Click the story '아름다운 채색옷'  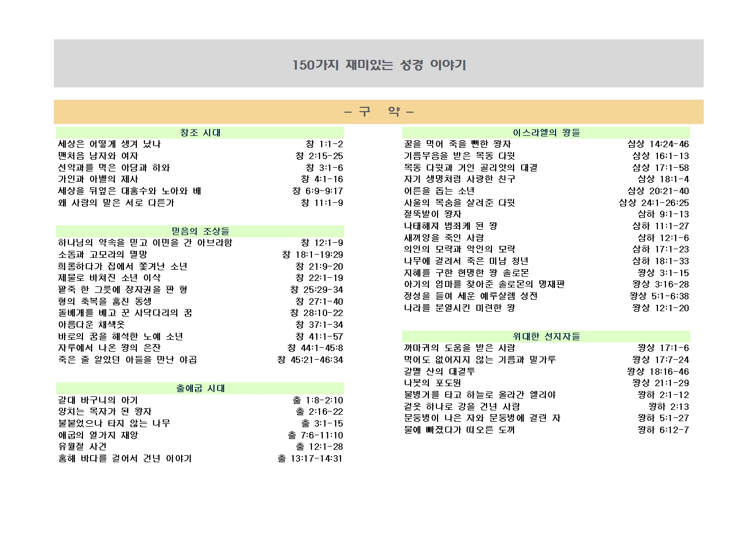[91, 325]
